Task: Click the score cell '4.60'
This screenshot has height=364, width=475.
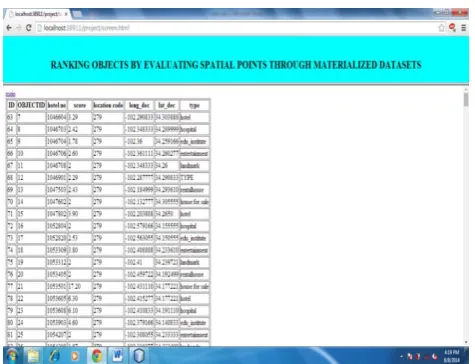Action: point(80,323)
